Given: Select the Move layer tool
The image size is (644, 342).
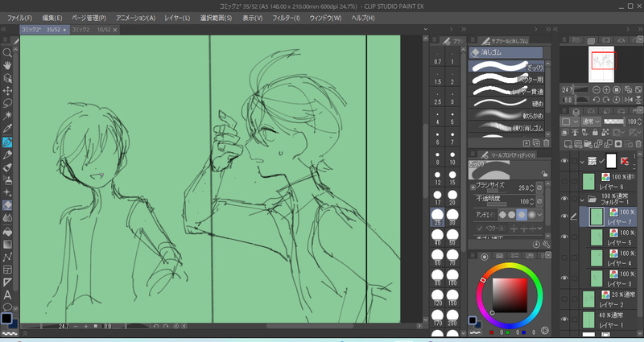Looking at the screenshot, I should pos(7,91).
